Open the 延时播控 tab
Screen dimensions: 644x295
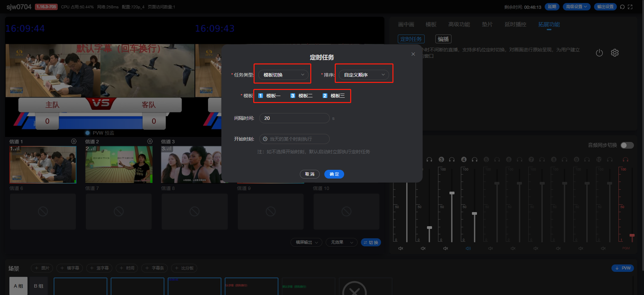pos(515,24)
